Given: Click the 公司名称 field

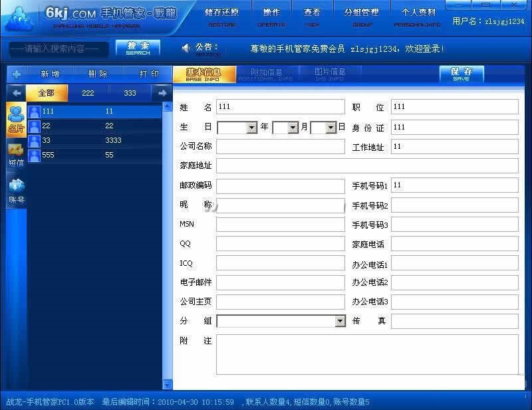Looking at the screenshot, I should [280, 146].
